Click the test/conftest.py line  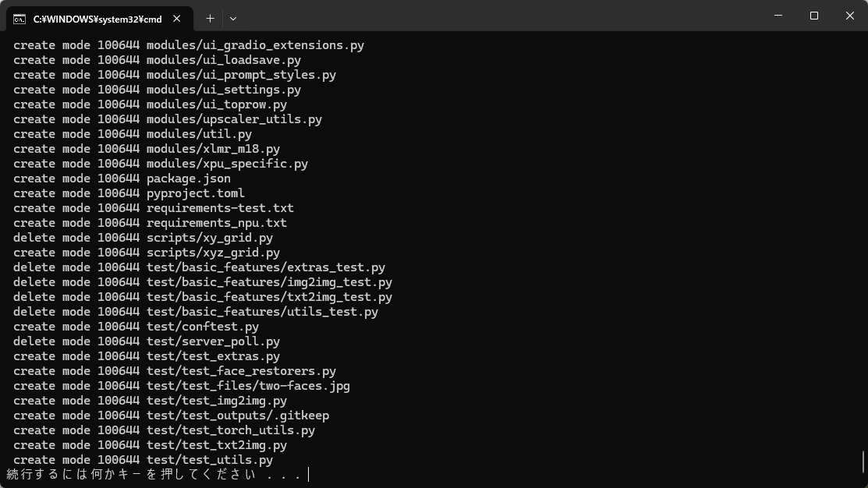coord(136,327)
